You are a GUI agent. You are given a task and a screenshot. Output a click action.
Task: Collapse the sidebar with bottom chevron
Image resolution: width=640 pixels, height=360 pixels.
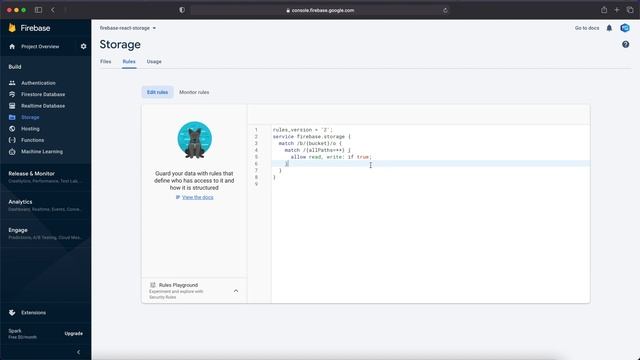78,352
